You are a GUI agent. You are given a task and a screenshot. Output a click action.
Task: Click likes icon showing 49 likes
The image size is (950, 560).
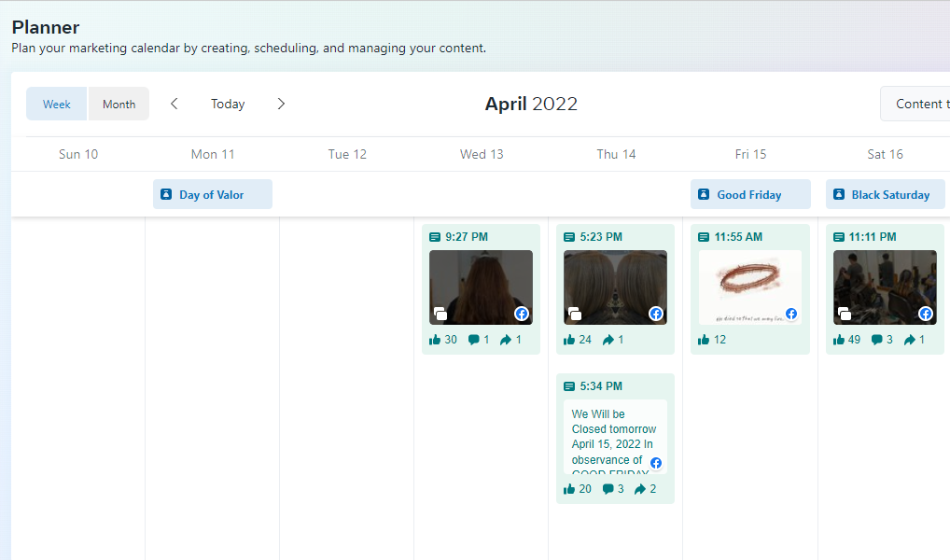click(x=839, y=340)
